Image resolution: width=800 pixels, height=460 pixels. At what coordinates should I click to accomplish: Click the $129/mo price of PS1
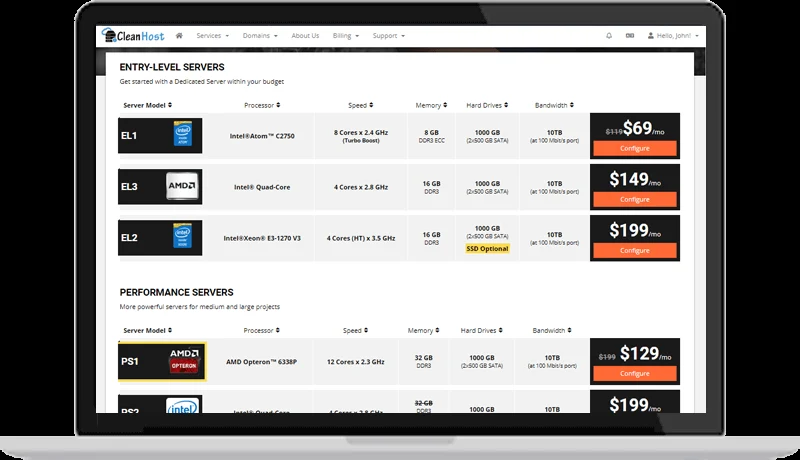645,353
